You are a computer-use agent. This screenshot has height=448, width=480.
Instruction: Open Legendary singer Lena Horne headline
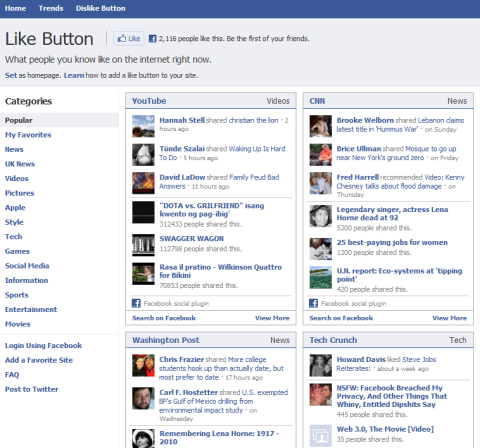(392, 214)
